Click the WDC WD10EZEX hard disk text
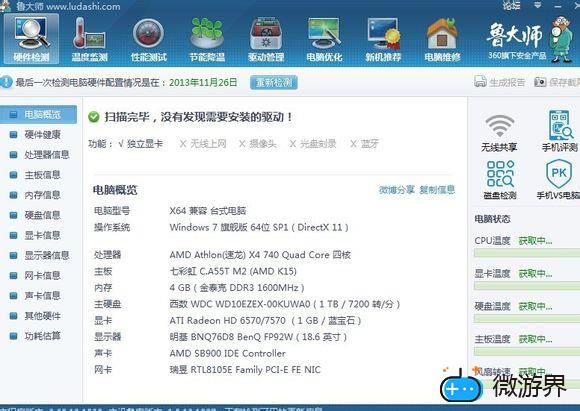 (285, 304)
